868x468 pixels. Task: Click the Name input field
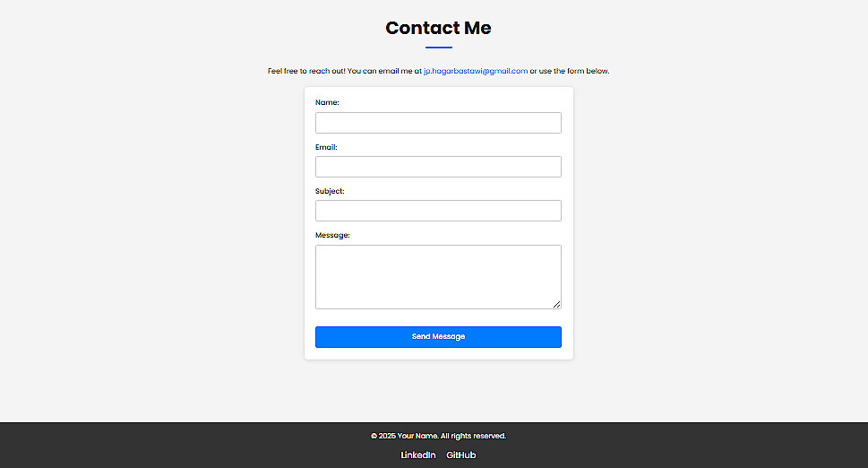[438, 123]
